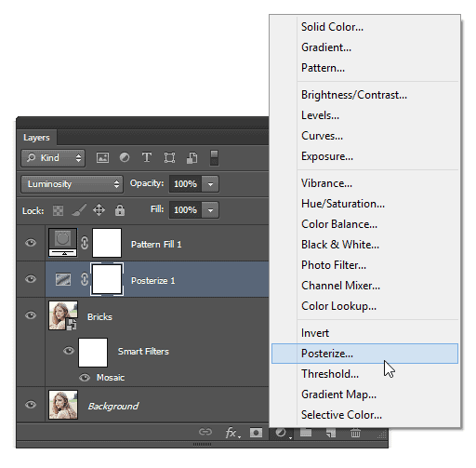The height and width of the screenshot is (468, 476).
Task: Click the pixel layer filter icon
Action: point(102,158)
